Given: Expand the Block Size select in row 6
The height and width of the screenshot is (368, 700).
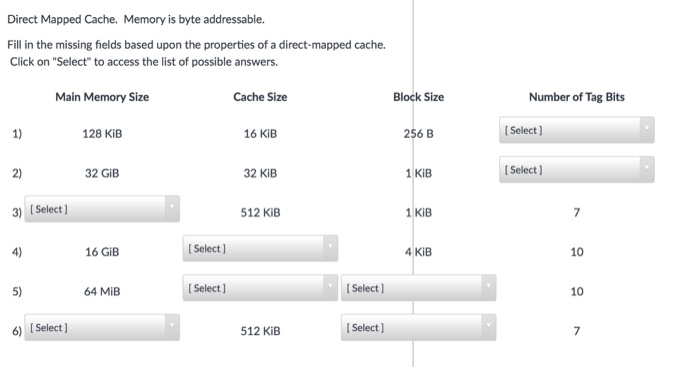Looking at the screenshot, I should [x=418, y=327].
